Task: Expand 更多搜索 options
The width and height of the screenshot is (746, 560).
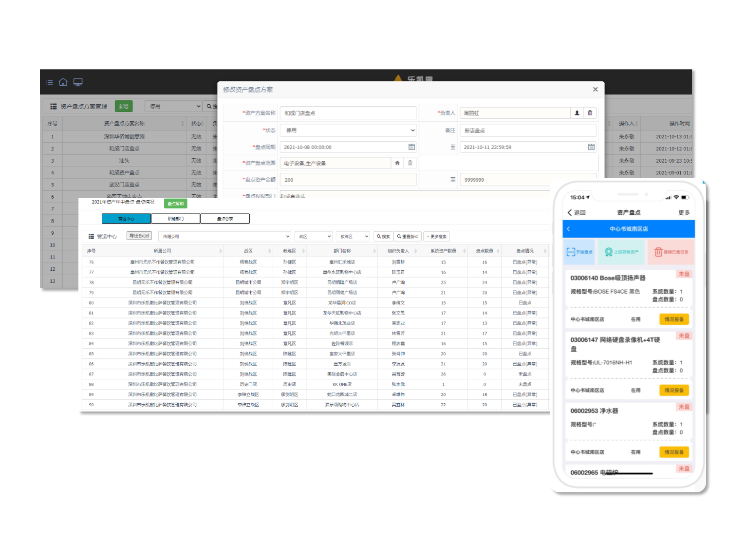Action: [x=436, y=237]
